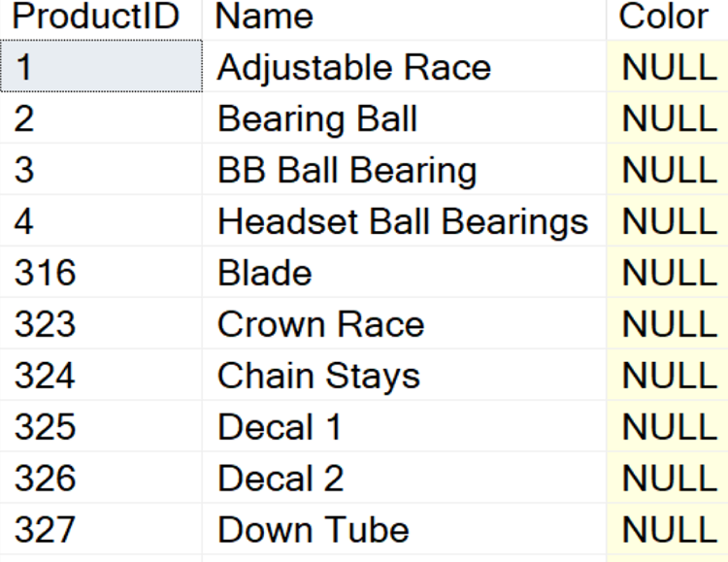Select the Headset Ball Bearings cell

(x=405, y=220)
